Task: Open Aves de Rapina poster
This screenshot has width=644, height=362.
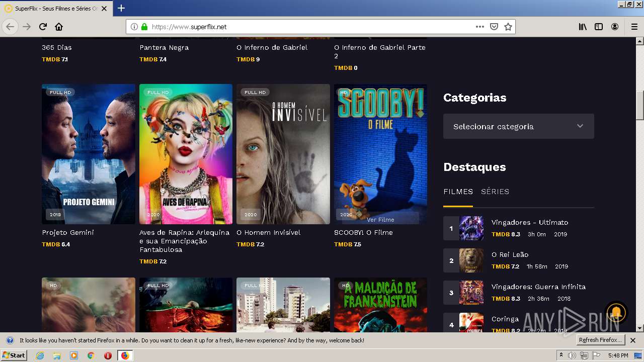Action: tap(186, 154)
